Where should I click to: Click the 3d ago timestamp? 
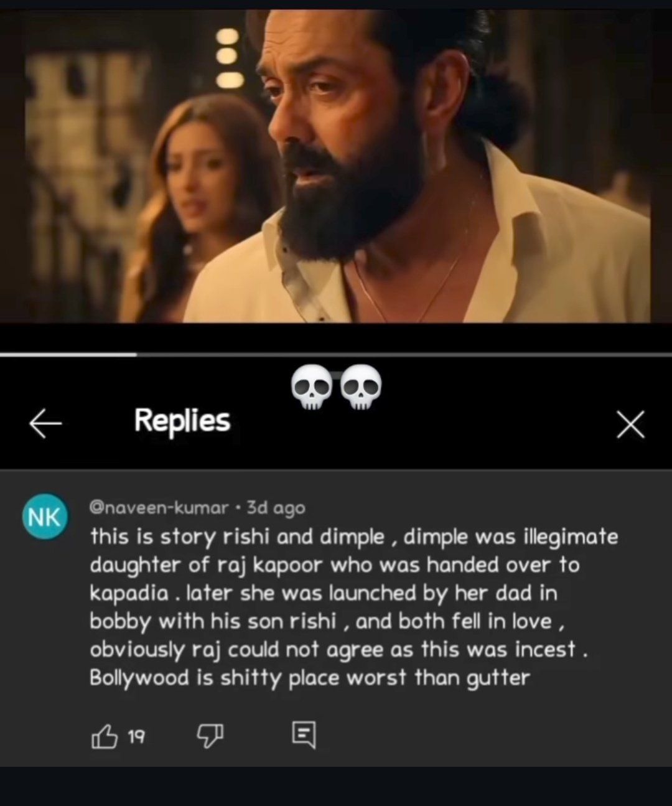[276, 508]
